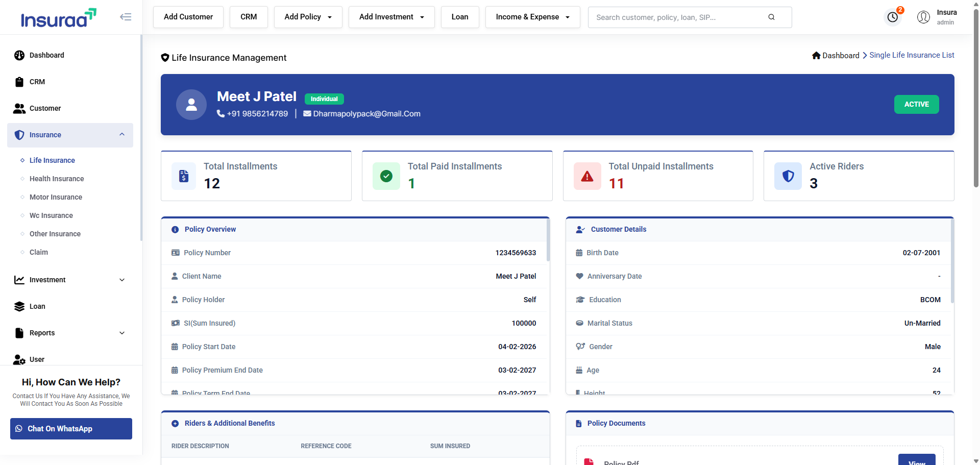The width and height of the screenshot is (980, 465).
Task: Click the phone icon beside +91 9856214789
Action: 220,113
